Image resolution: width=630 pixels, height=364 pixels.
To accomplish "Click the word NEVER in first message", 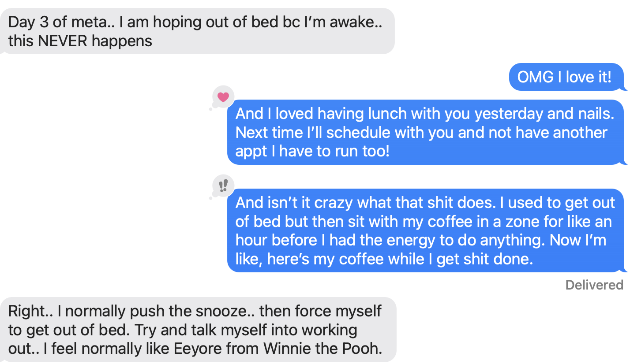I will (60, 41).
